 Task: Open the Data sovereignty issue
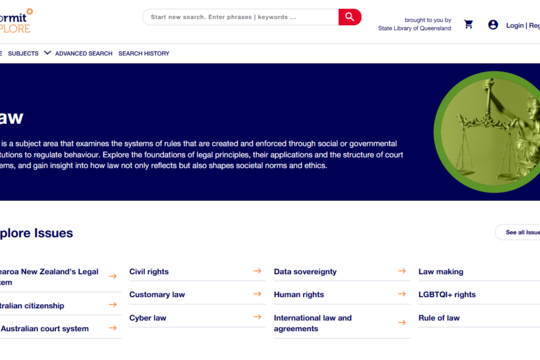(305, 271)
